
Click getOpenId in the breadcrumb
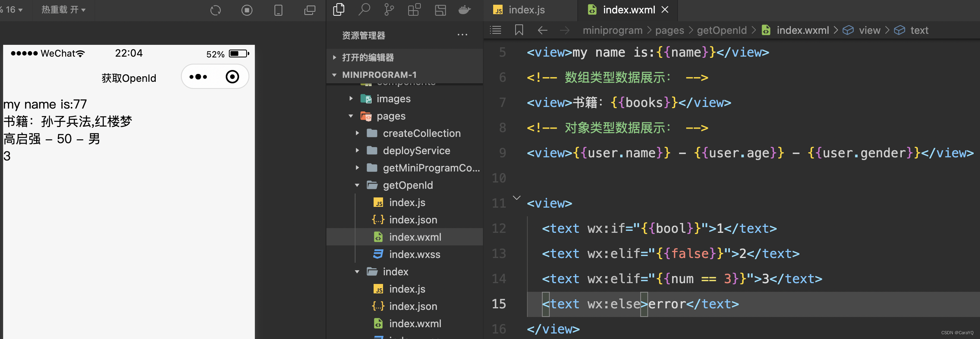[722, 30]
